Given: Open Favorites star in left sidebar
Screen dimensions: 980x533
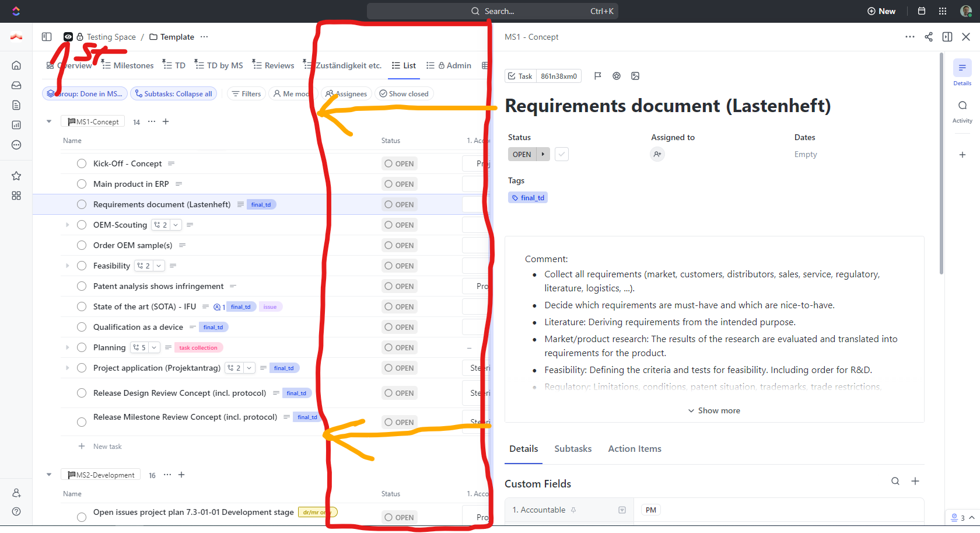Looking at the screenshot, I should [16, 176].
